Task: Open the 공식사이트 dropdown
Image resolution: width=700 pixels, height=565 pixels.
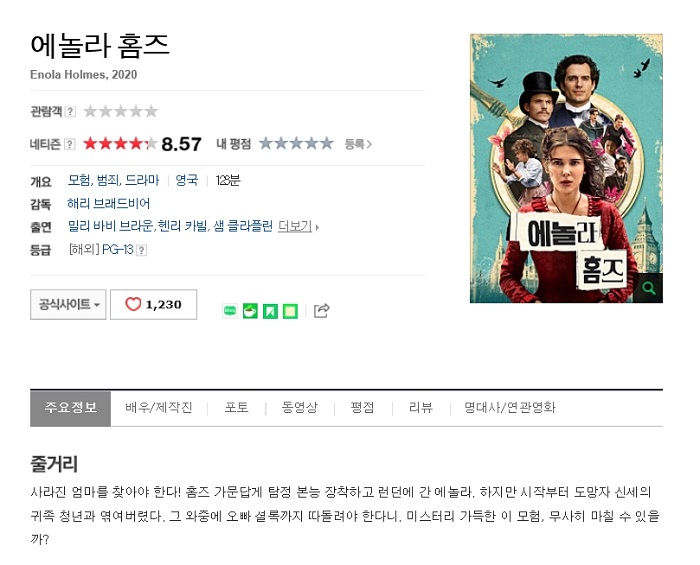Action: pyautogui.click(x=68, y=304)
